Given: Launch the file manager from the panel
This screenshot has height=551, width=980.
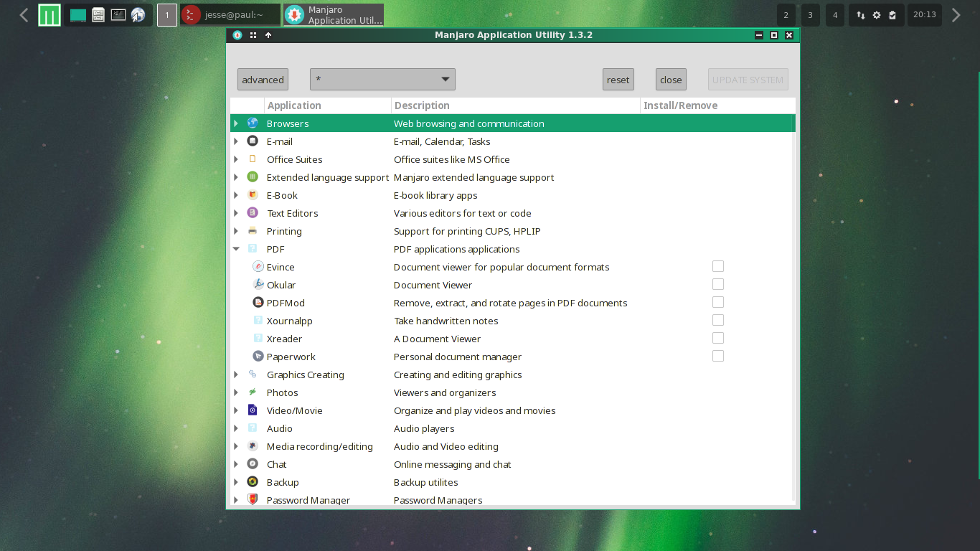Looking at the screenshot, I should point(98,15).
